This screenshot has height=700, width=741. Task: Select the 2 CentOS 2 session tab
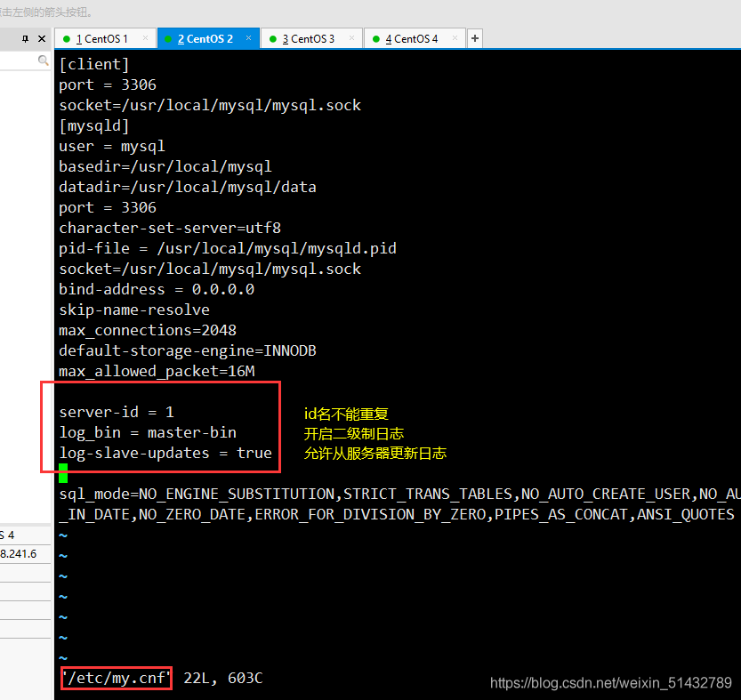(208, 39)
